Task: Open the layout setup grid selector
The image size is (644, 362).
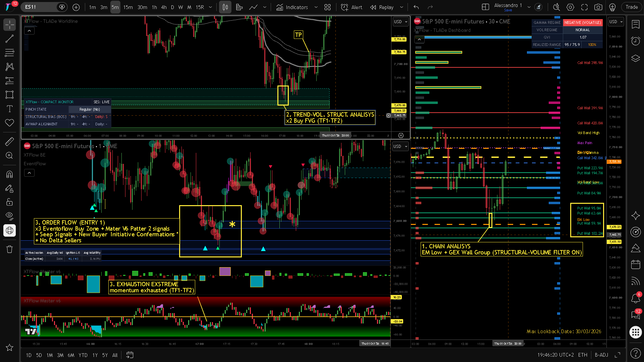Action: pyautogui.click(x=485, y=7)
